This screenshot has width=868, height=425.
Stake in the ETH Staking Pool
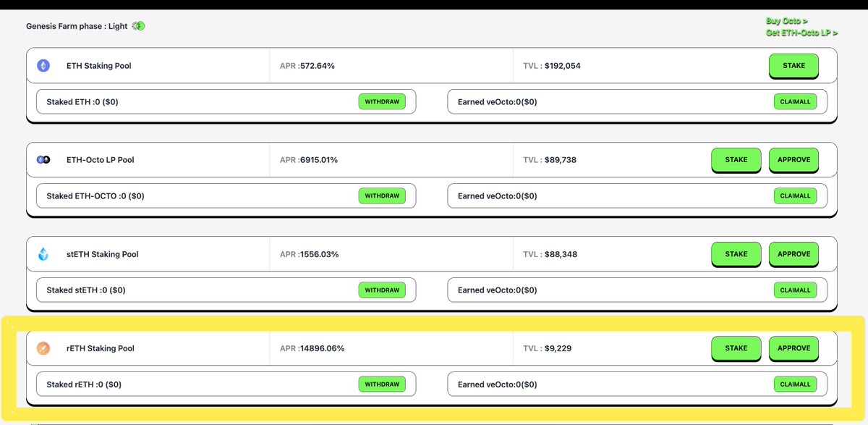[793, 66]
